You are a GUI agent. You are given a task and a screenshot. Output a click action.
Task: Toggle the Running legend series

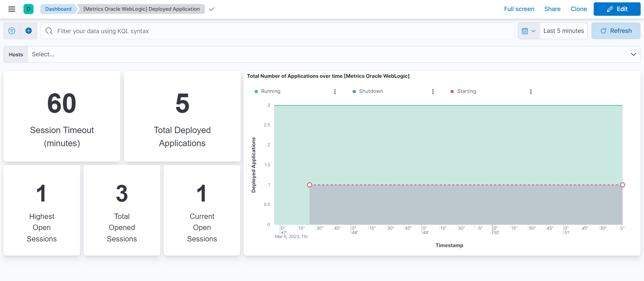pos(271,91)
